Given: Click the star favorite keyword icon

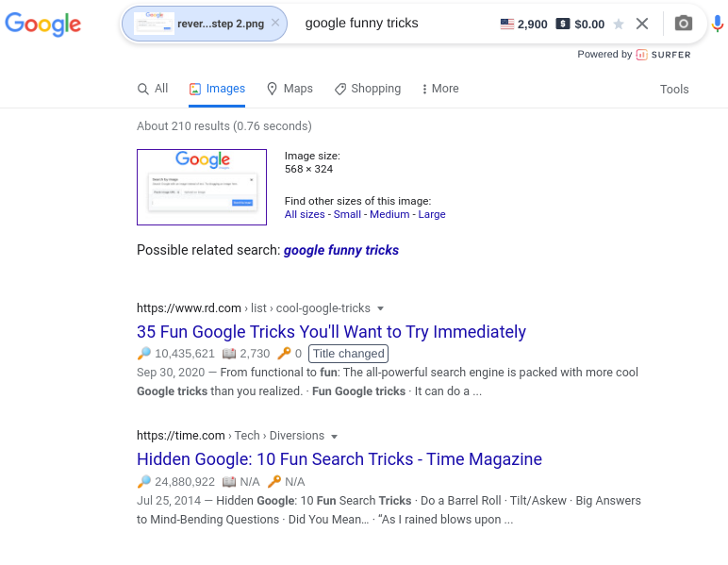Looking at the screenshot, I should click(x=619, y=25).
